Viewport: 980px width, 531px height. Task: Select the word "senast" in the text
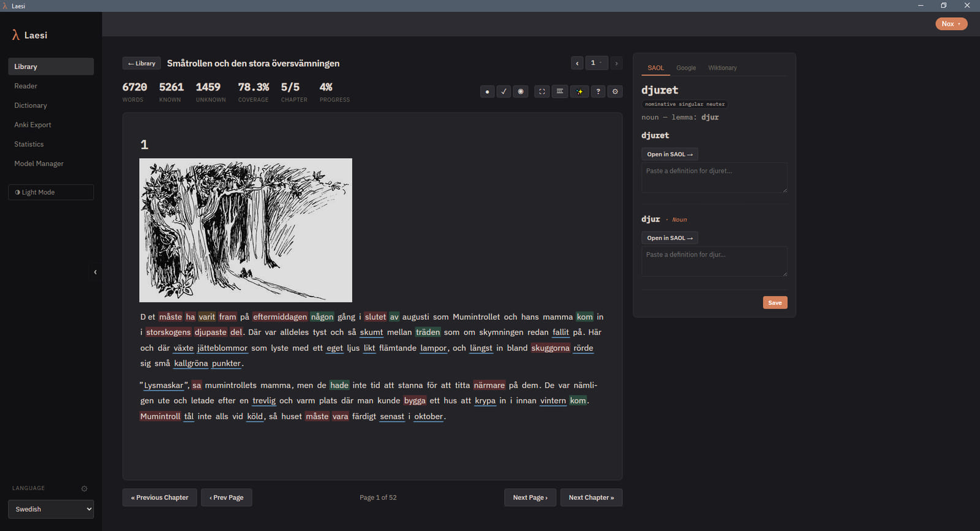tap(392, 416)
